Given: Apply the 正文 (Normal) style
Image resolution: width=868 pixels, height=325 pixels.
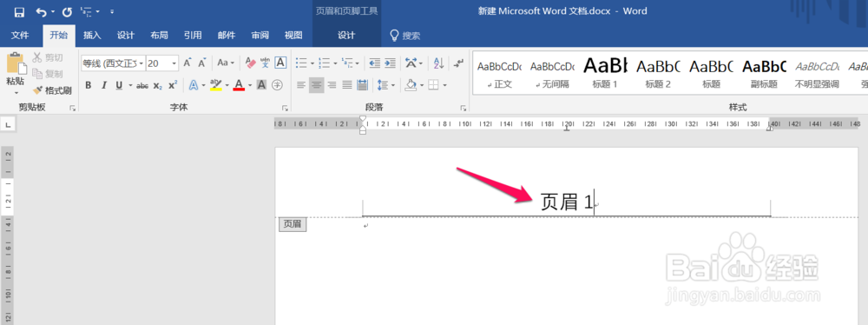Looking at the screenshot, I should (499, 74).
